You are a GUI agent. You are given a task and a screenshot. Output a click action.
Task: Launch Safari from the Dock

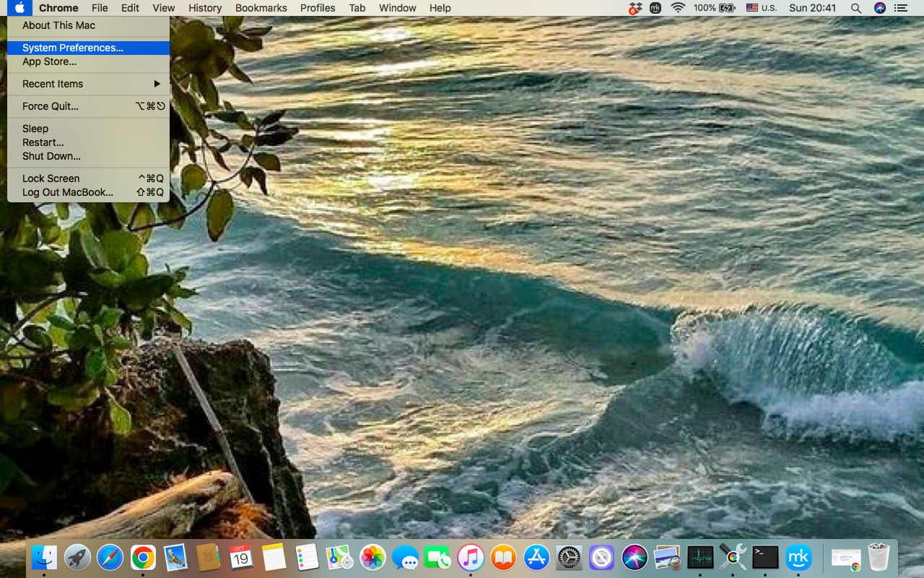tap(110, 557)
